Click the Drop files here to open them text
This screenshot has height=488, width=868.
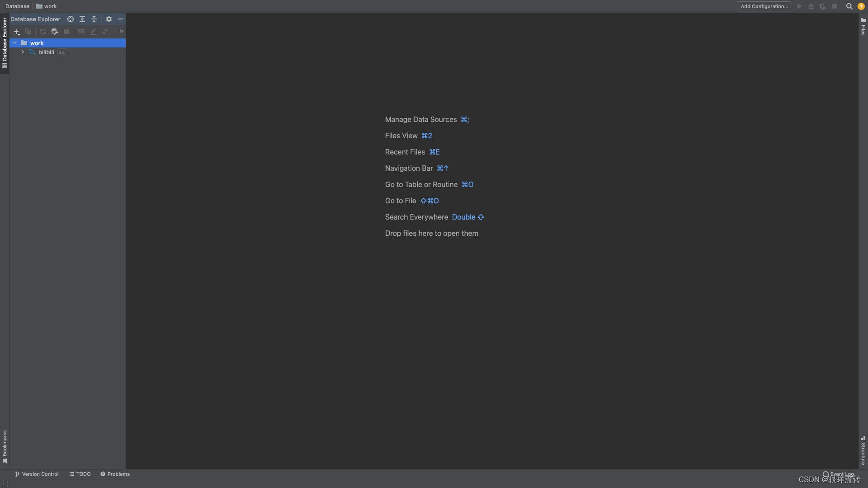pos(432,233)
